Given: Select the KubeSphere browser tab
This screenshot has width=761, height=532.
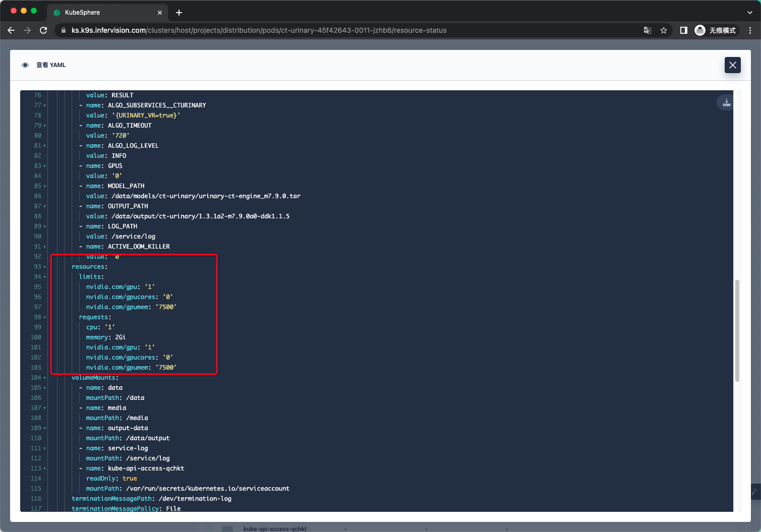Looking at the screenshot, I should pyautogui.click(x=101, y=12).
